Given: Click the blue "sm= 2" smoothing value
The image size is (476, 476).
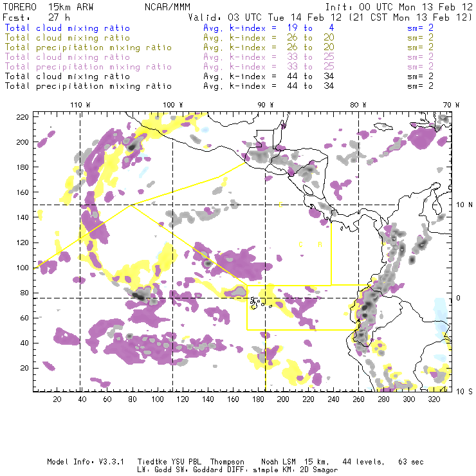Looking at the screenshot, I should pos(420,28).
